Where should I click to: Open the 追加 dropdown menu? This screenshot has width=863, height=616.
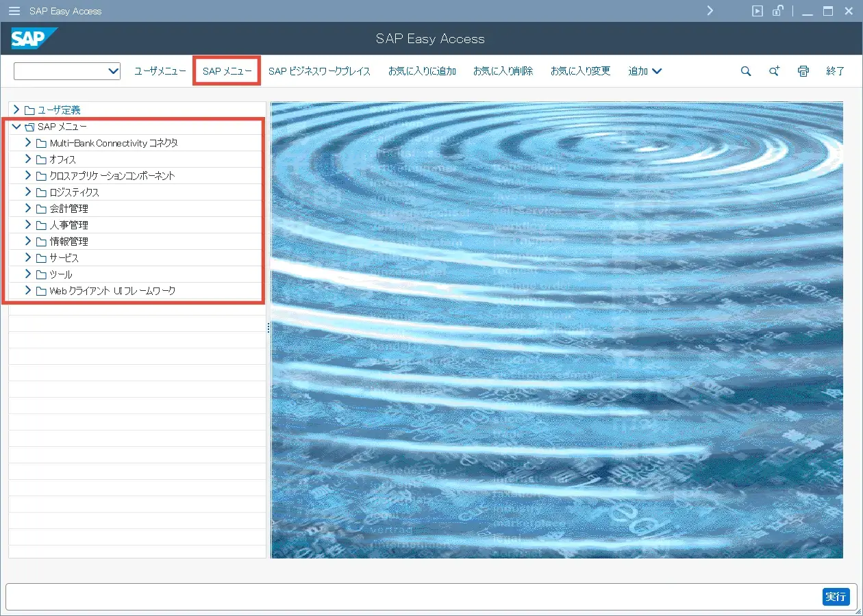645,71
